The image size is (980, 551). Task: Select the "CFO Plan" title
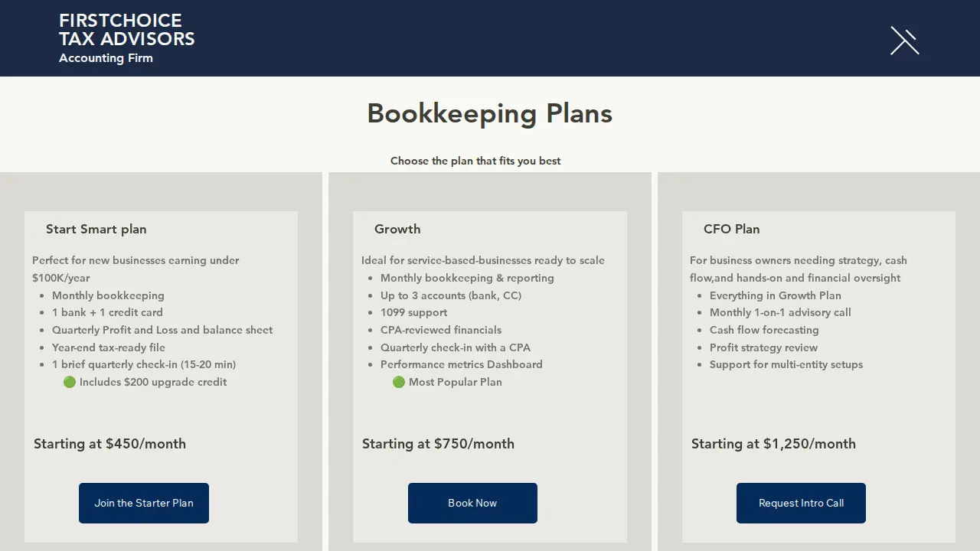point(731,229)
